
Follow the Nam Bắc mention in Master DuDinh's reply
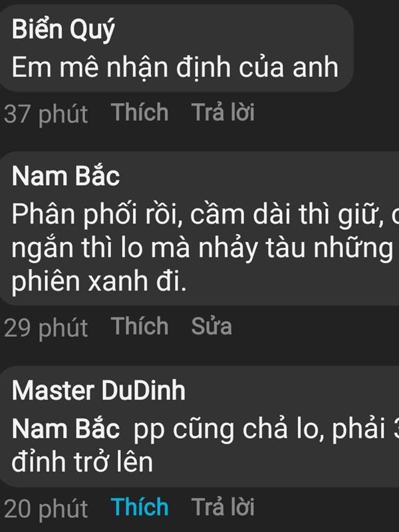point(66,429)
